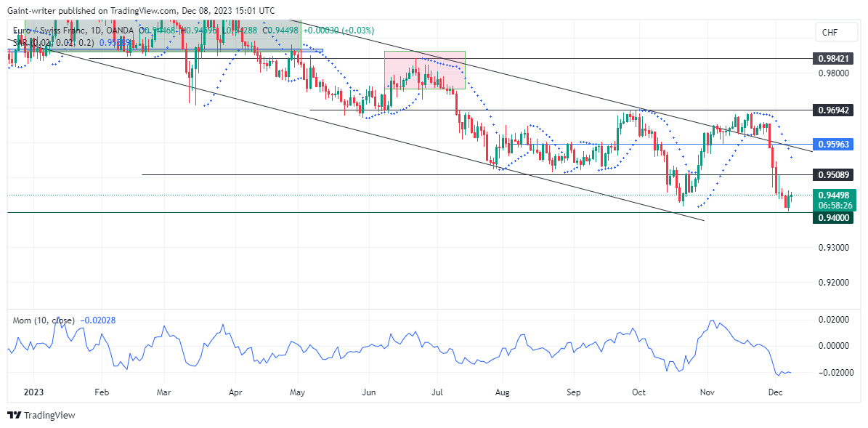Viewport: 868px width, 428px height.
Task: Select the SAR (0.02, 0.02, 0.2) indicator label
Action: click(53, 42)
